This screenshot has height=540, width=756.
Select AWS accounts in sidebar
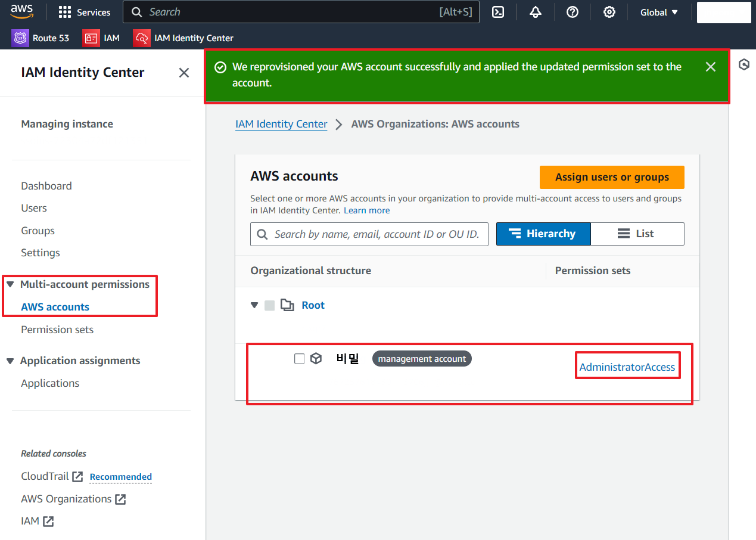tap(55, 307)
